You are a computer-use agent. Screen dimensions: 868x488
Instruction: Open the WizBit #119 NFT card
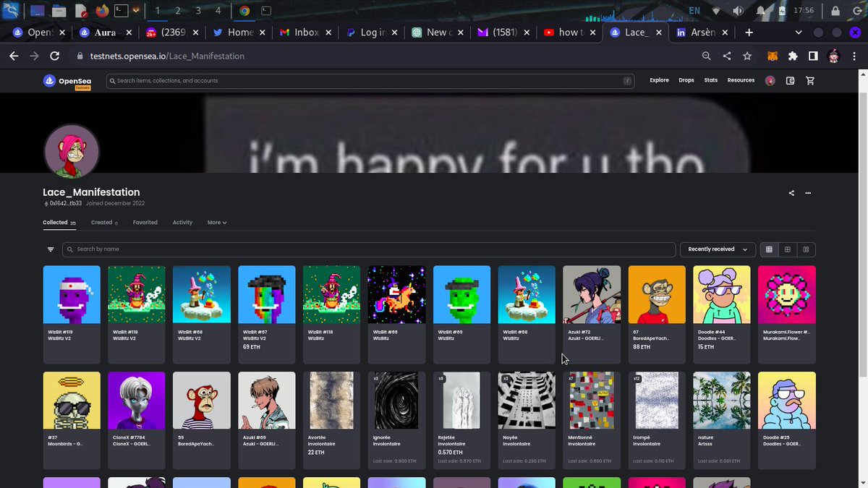[x=72, y=314]
